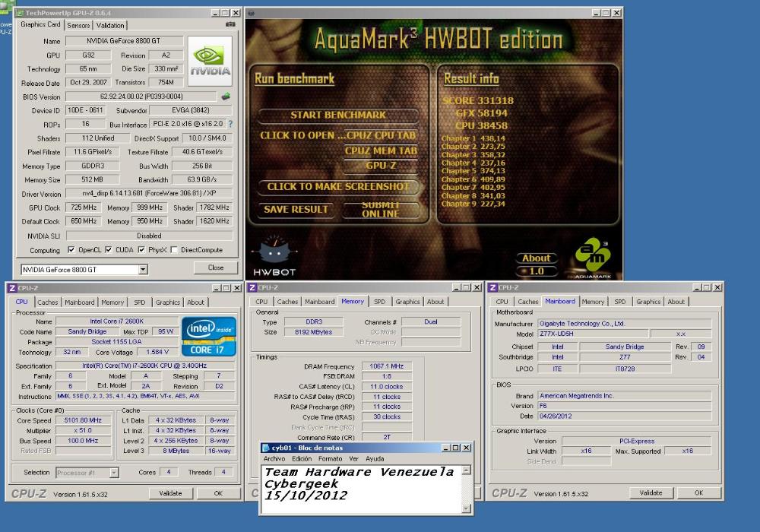Click the DRAM Frequency value 1067.1 MHz
Image resolution: width=760 pixels, height=532 pixels.
coord(387,366)
